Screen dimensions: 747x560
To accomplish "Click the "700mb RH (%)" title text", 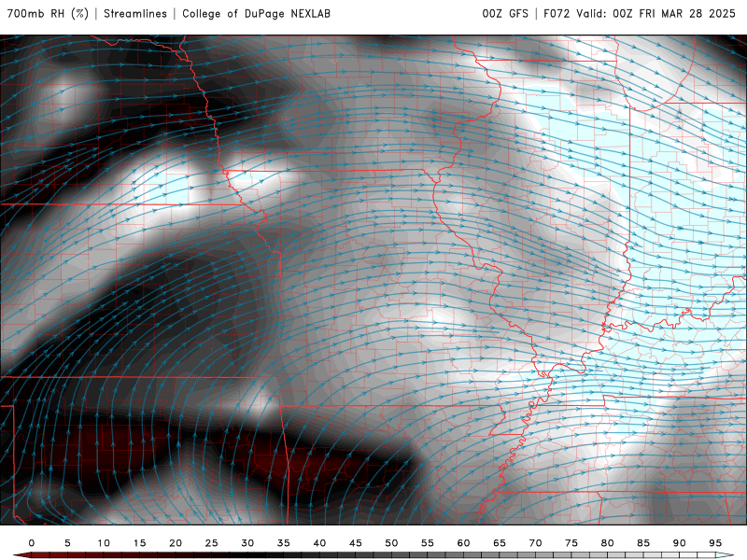I will pyautogui.click(x=48, y=14).
